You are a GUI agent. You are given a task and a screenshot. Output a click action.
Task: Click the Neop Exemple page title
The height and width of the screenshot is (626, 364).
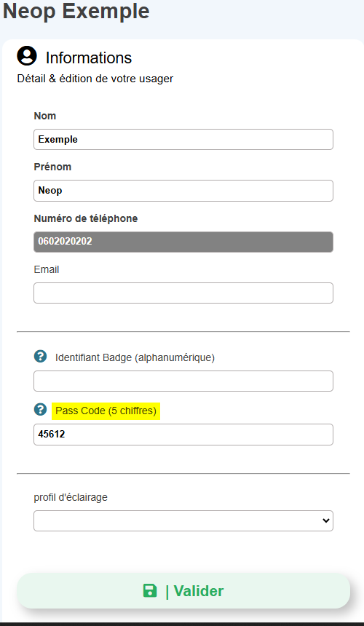[x=76, y=11]
